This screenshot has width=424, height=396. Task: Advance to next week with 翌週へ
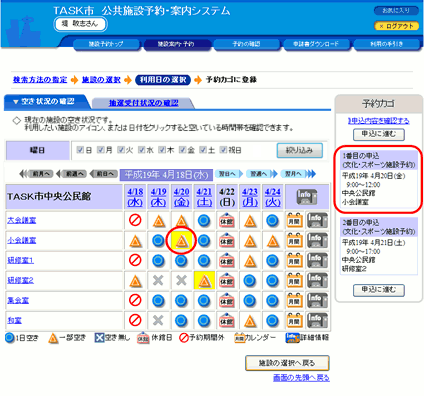[x=262, y=174]
